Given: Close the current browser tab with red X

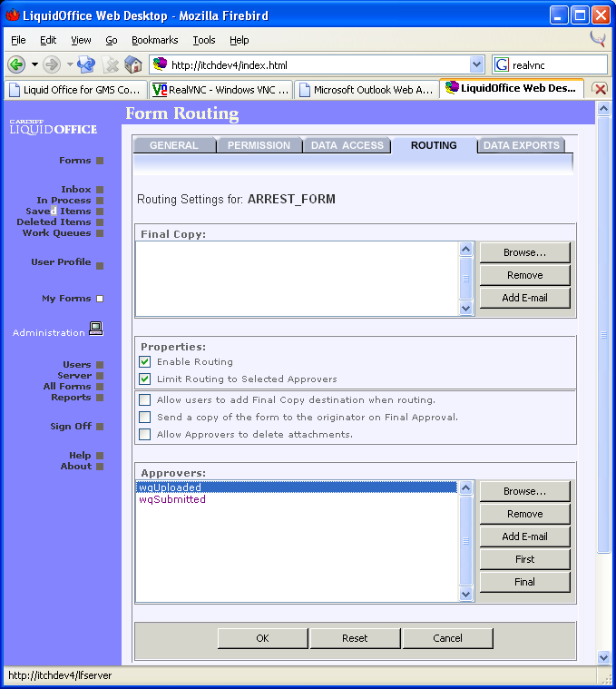Looking at the screenshot, I should click(600, 89).
